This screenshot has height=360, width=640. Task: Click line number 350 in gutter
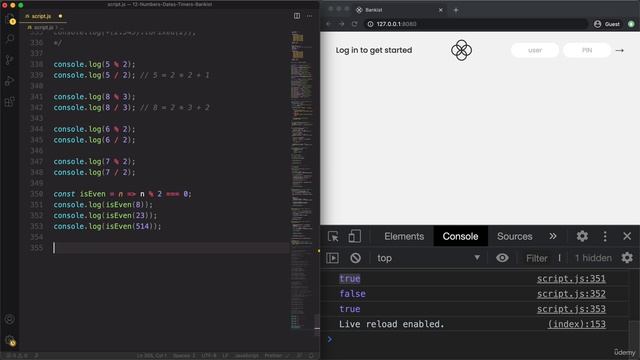[x=36, y=194]
